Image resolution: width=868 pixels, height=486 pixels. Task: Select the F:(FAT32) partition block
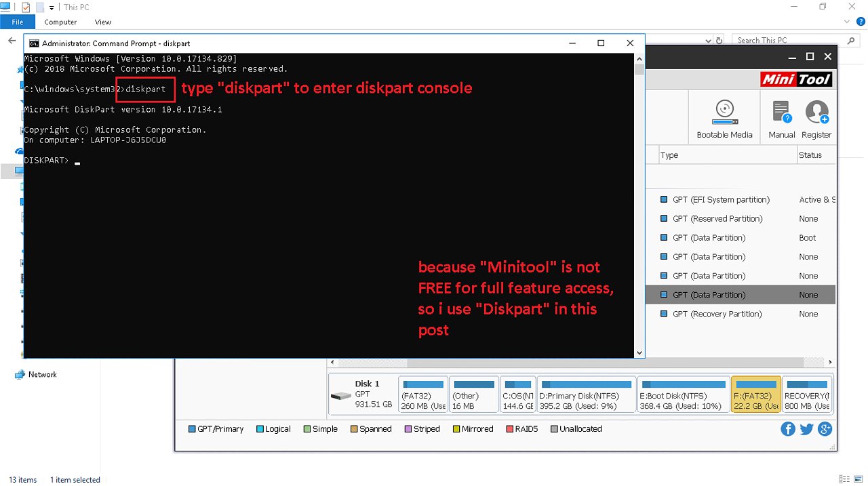pos(755,395)
